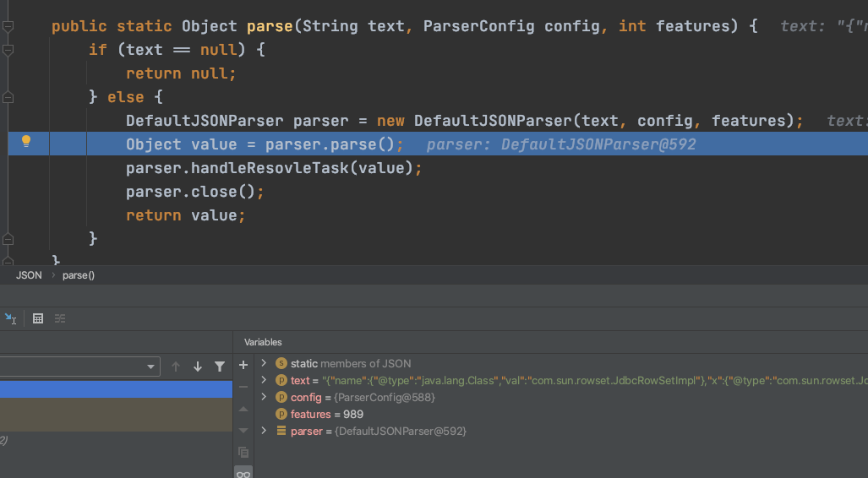Expand static members of JSON node
868x478 pixels.
(x=264, y=363)
